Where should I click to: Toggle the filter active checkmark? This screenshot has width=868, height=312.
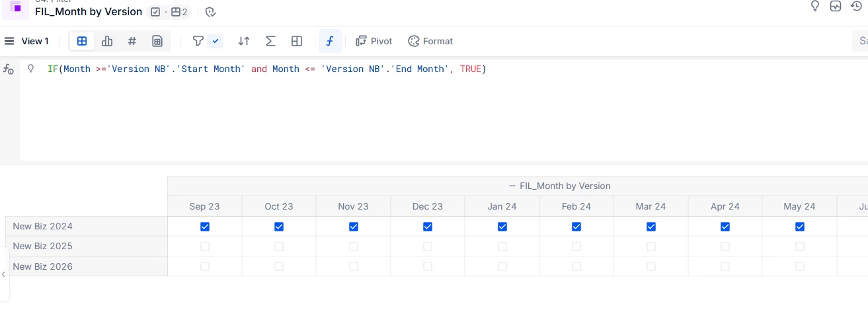click(x=216, y=41)
